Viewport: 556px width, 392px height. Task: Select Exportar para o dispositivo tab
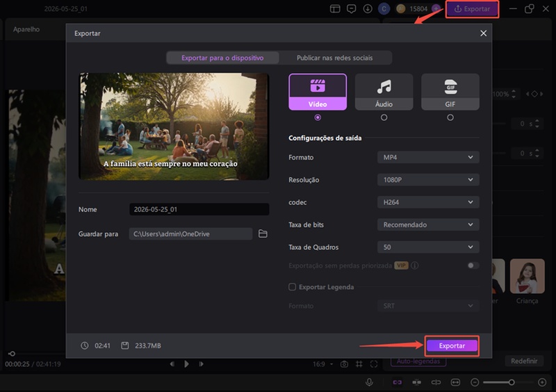point(222,58)
